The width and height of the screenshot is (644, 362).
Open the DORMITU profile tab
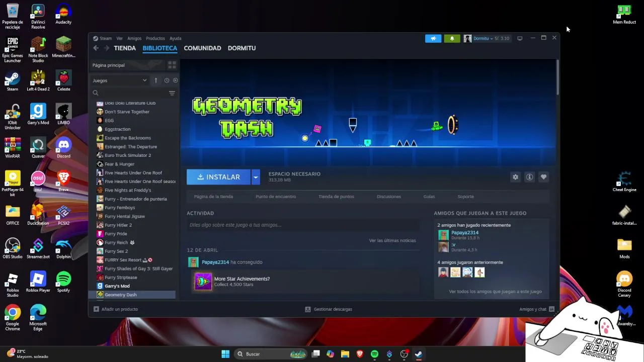point(242,48)
